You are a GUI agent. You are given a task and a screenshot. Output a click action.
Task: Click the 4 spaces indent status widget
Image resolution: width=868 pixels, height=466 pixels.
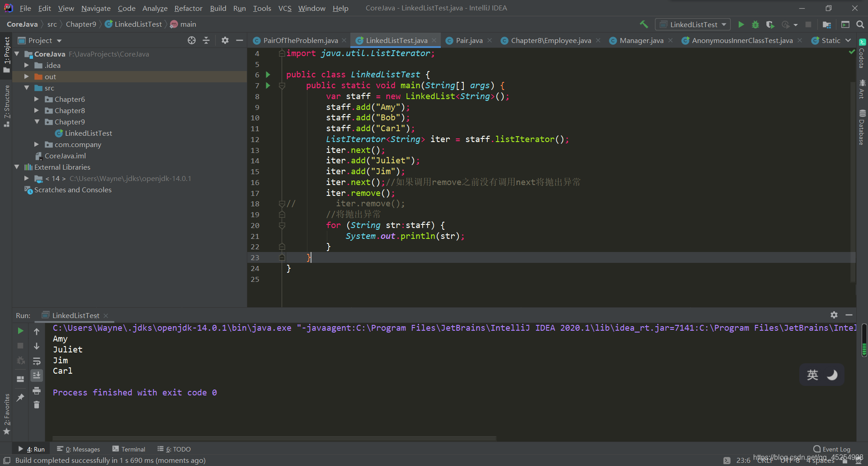821,460
